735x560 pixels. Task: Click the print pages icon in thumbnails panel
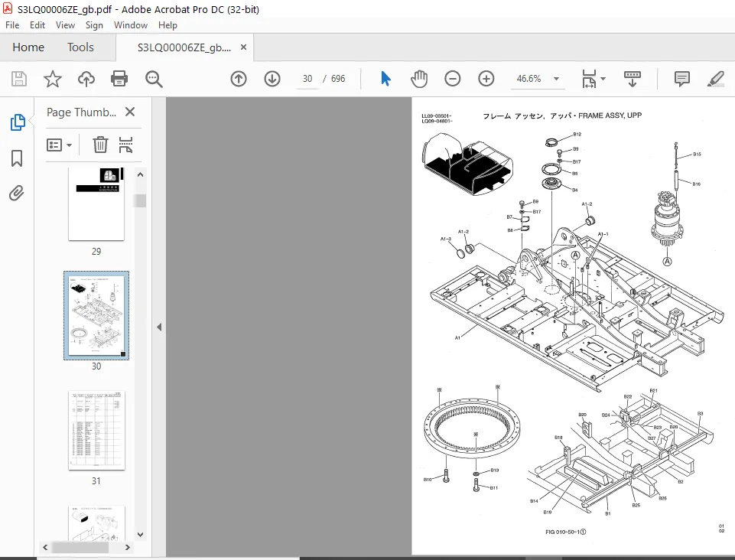125,145
